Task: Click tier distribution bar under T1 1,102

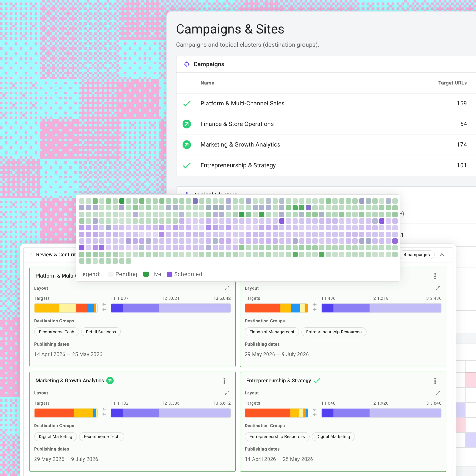Action: point(171,413)
